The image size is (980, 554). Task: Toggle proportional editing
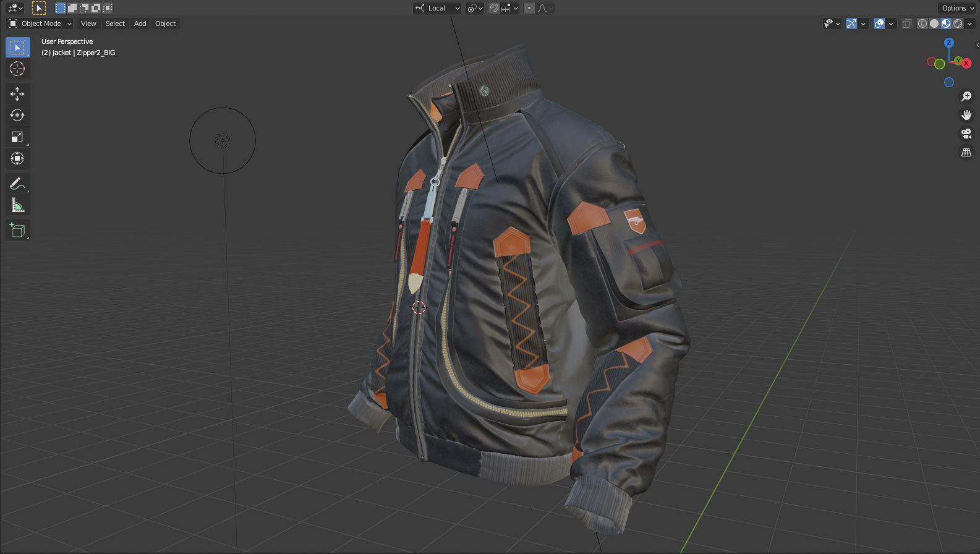(529, 8)
